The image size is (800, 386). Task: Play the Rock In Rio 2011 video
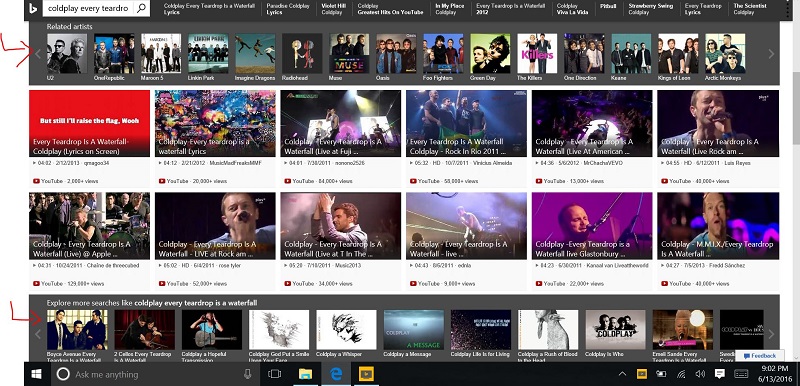click(466, 123)
